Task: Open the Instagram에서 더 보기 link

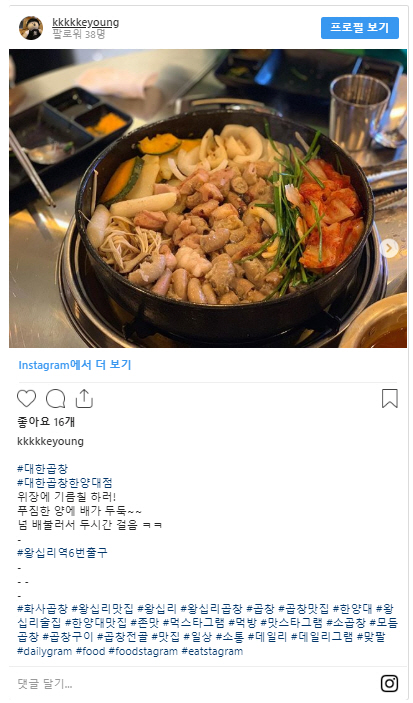Action: (x=75, y=365)
